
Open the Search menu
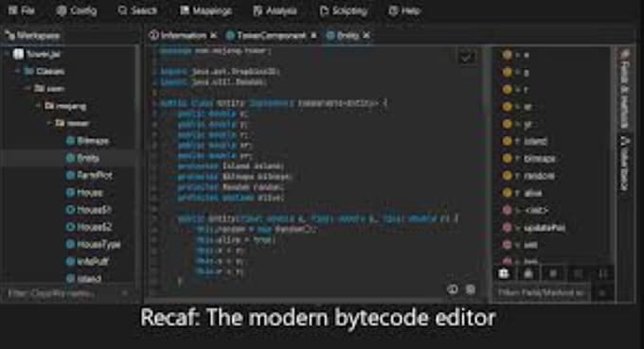pyautogui.click(x=137, y=10)
